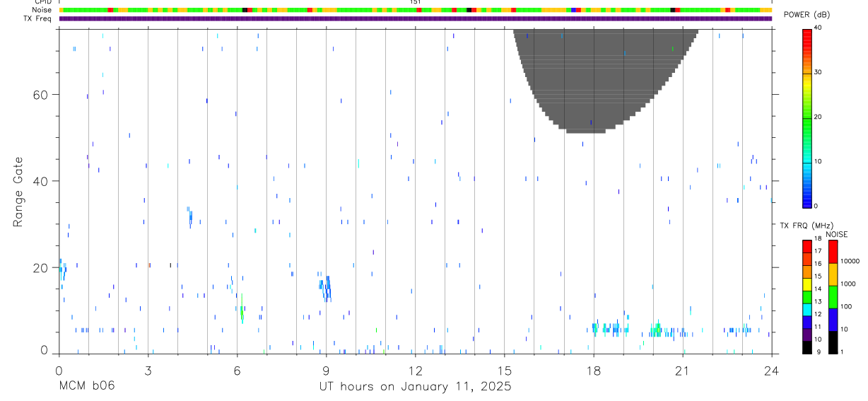
Task: Click the black segment of NOISE colorbar
Action: click(833, 342)
